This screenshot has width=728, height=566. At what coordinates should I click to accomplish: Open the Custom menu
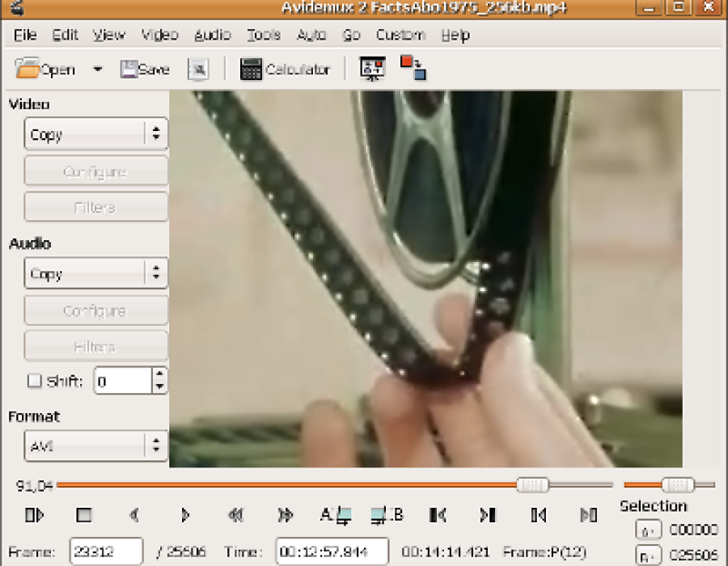(x=400, y=35)
